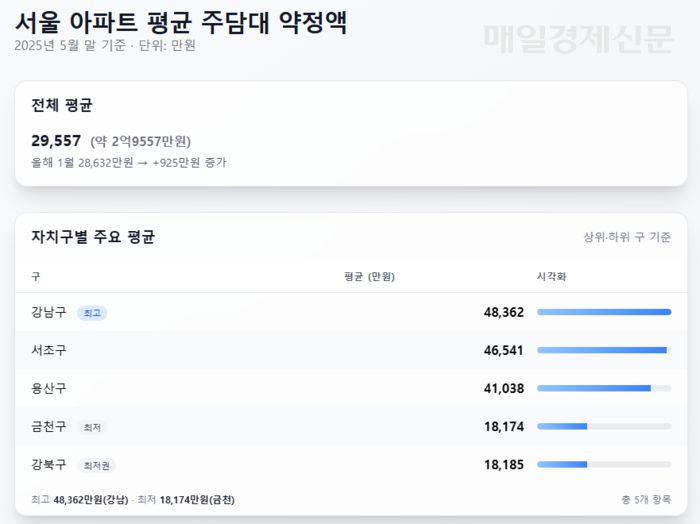
Task: Select the 18,174 value for 금천구
Action: click(503, 426)
